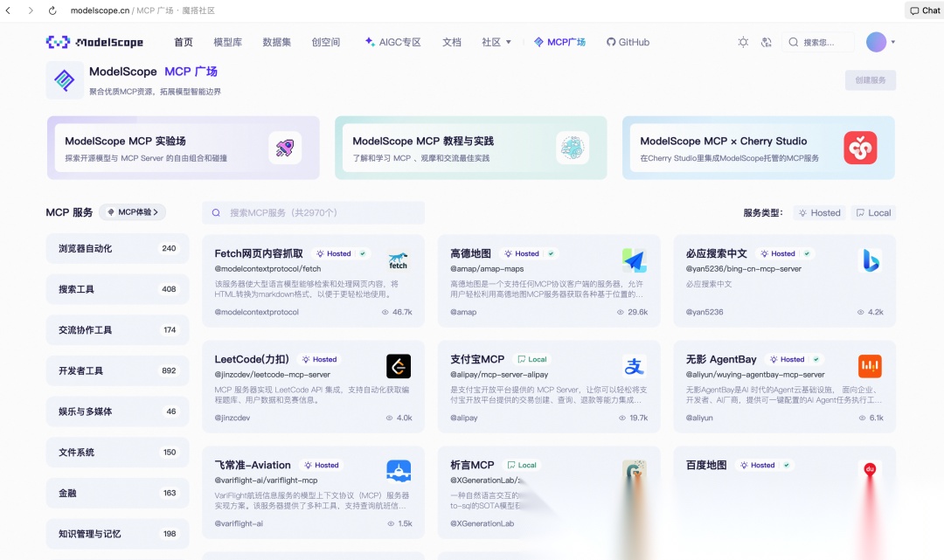Open 必应搜索中文 service title
This screenshot has width=944, height=560.
pyautogui.click(x=717, y=254)
